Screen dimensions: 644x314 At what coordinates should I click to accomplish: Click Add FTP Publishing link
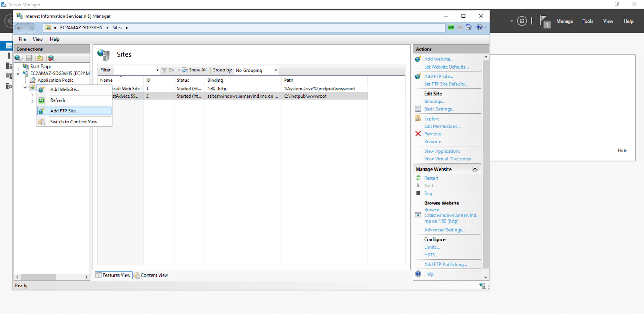click(x=446, y=264)
